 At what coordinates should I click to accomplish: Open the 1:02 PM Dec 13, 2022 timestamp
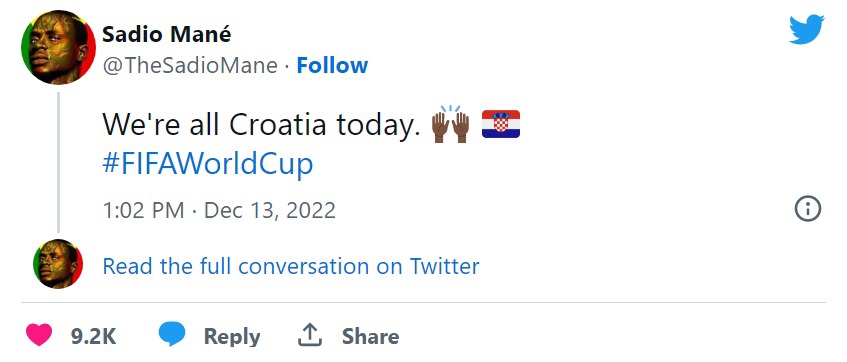tap(219, 210)
